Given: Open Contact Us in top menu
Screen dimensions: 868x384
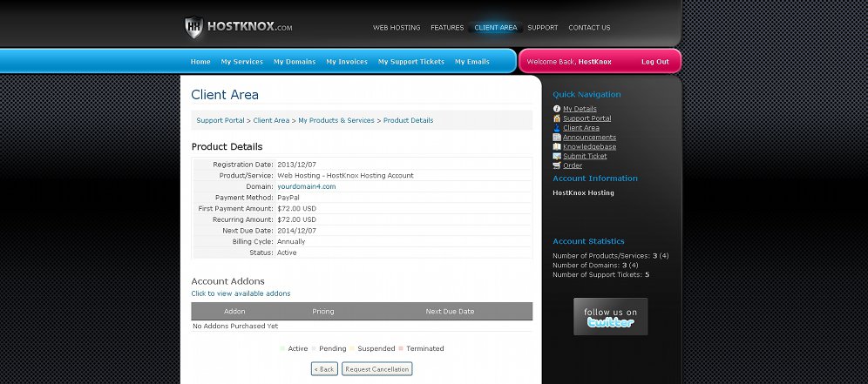Looking at the screenshot, I should pyautogui.click(x=589, y=28).
